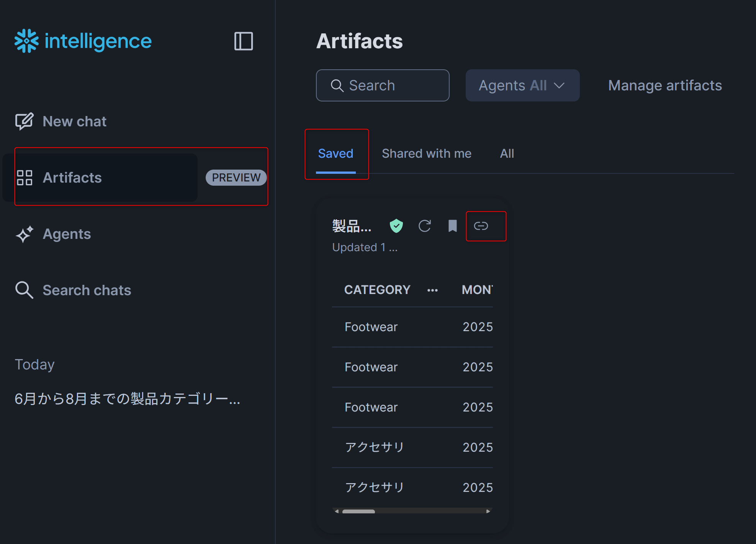This screenshot has width=756, height=544.
Task: Collapse the sidebar panel icon
Action: [244, 41]
